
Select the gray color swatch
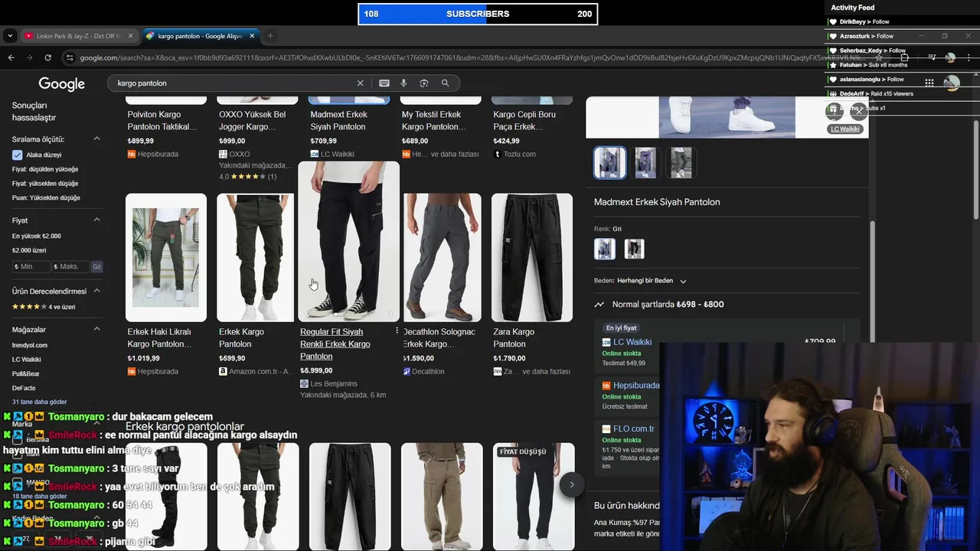(605, 249)
